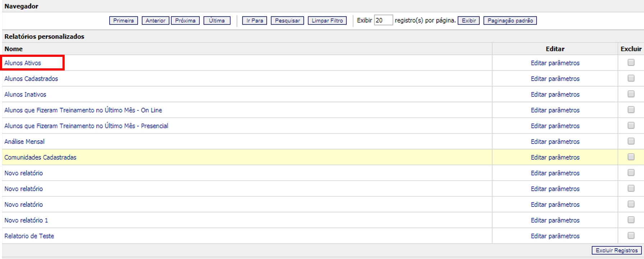Image resolution: width=644 pixels, height=259 pixels.
Task: Click the Primeira navigation button
Action: 123,21
